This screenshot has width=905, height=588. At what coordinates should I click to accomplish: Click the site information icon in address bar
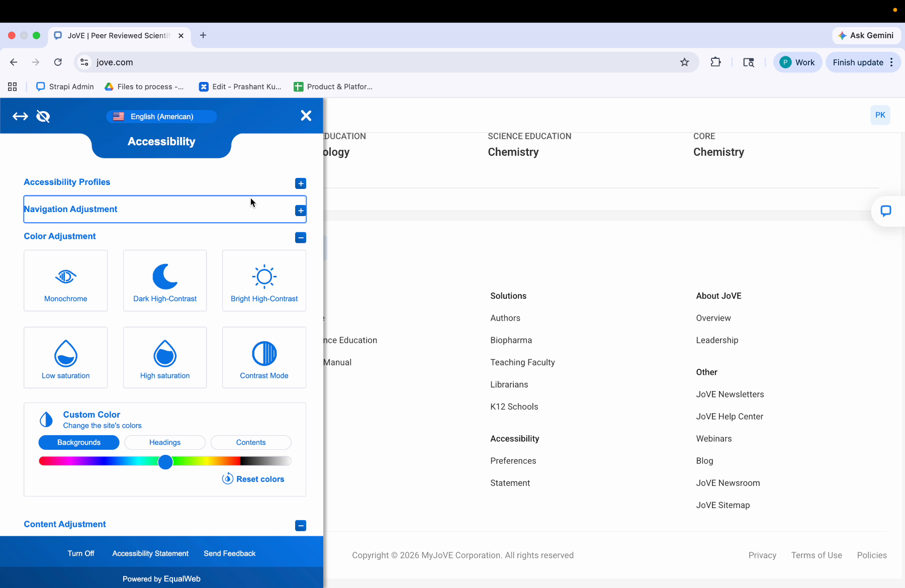click(x=84, y=62)
